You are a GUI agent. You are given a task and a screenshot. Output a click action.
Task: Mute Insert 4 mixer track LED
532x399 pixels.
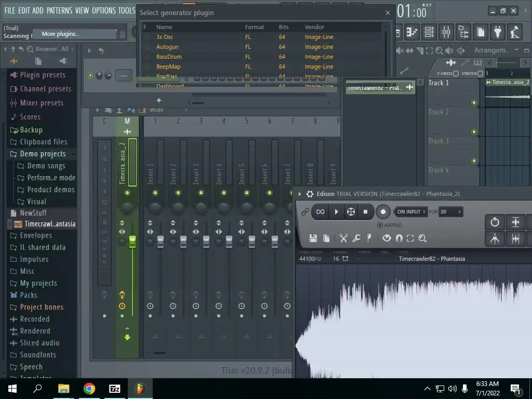[x=223, y=193]
